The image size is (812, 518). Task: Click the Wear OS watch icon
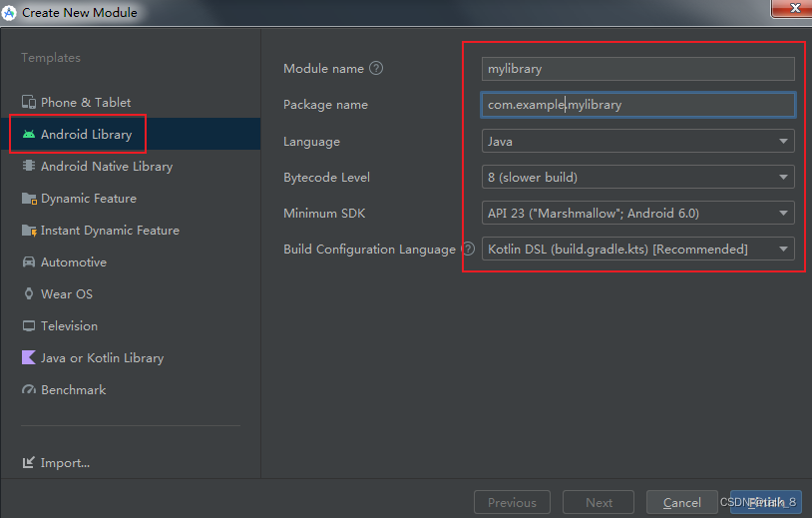coord(29,293)
